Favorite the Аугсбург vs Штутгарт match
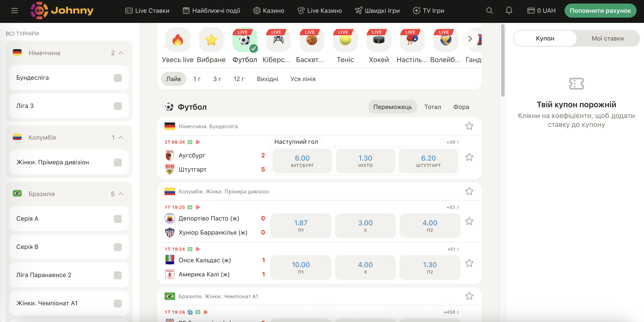This screenshot has width=644, height=322. point(469,157)
